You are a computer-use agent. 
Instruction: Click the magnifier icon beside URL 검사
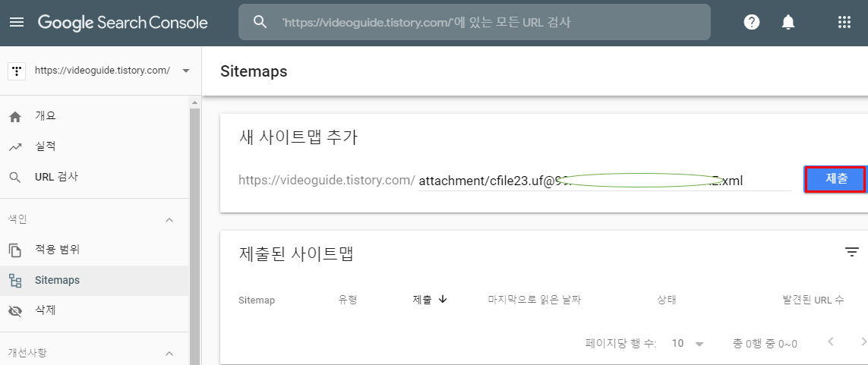point(15,178)
